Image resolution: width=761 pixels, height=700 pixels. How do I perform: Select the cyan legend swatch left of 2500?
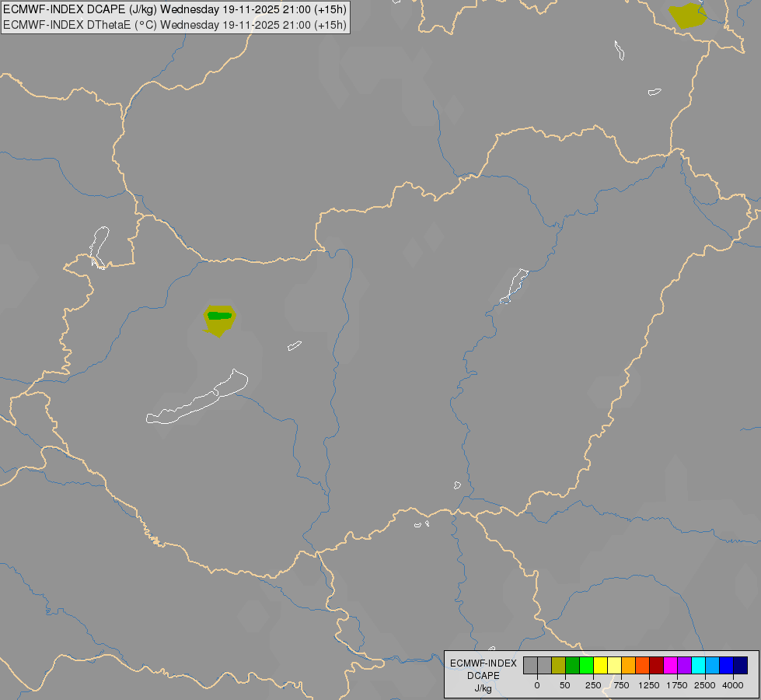pos(699,666)
